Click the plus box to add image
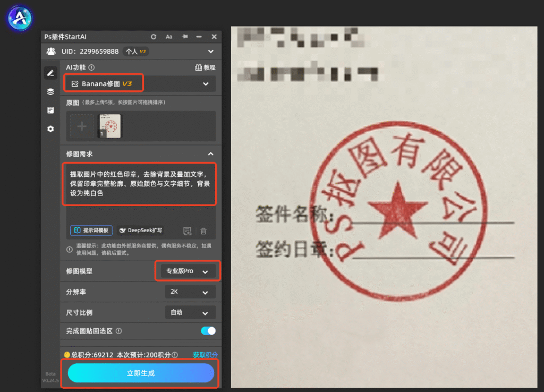This screenshot has width=544, height=392. coord(82,126)
